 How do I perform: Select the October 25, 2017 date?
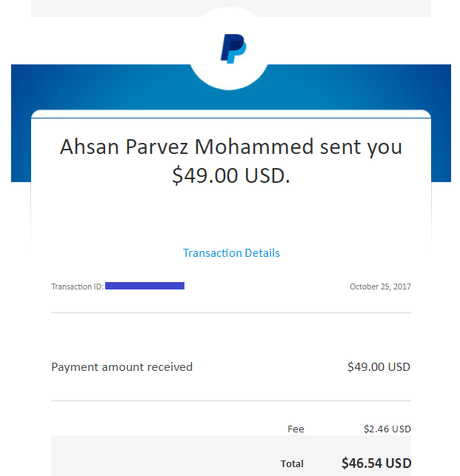point(380,286)
